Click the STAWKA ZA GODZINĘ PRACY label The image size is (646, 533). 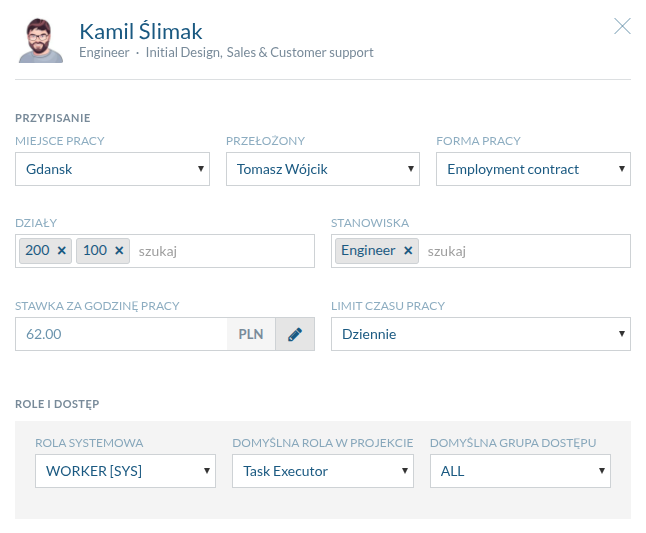97,306
